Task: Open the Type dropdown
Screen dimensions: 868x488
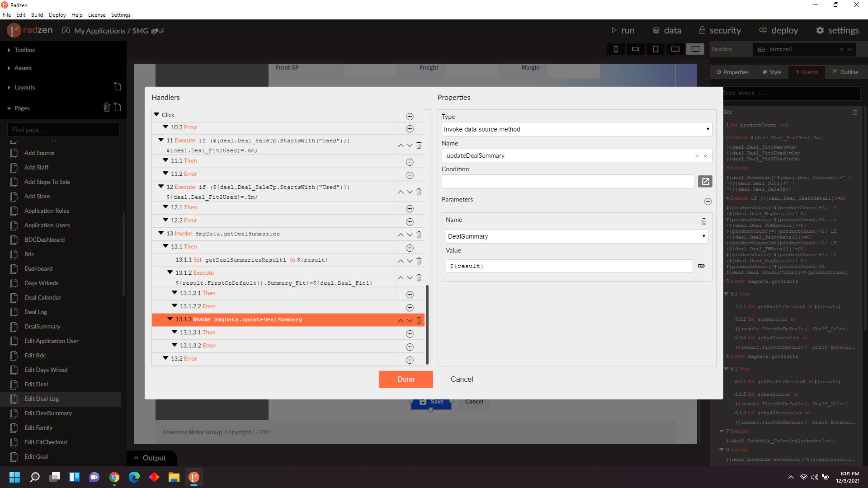Action: [x=576, y=129]
